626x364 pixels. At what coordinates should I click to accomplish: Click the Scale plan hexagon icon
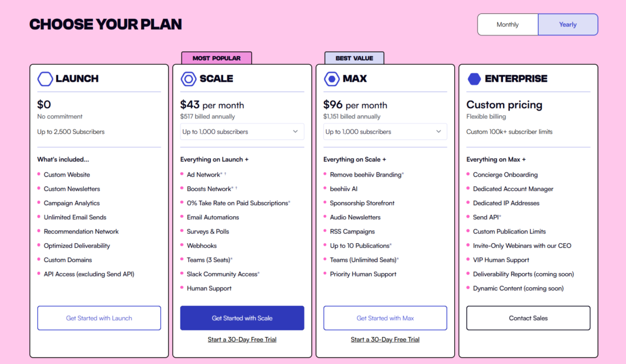point(188,79)
